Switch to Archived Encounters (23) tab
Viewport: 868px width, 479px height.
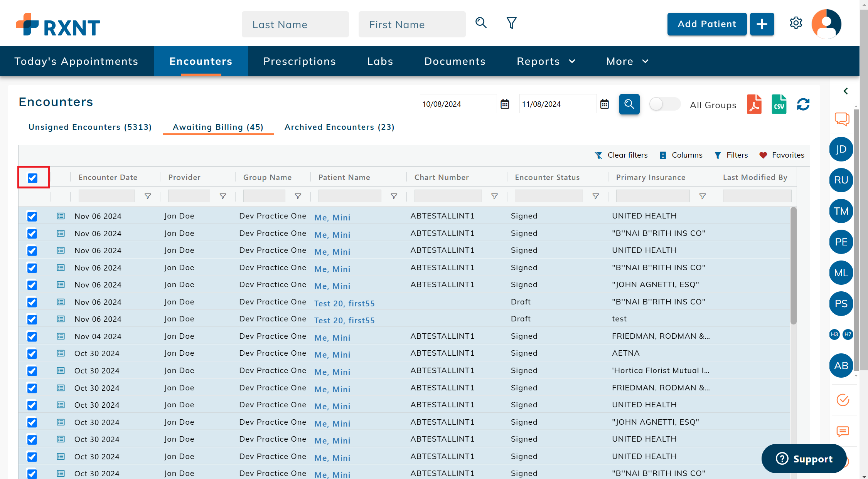tap(339, 127)
